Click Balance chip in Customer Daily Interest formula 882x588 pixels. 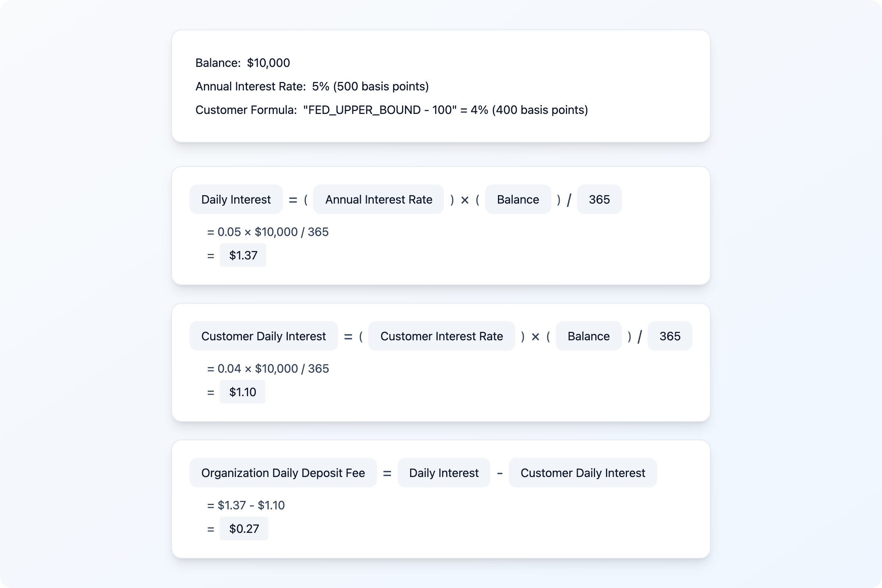(x=588, y=336)
